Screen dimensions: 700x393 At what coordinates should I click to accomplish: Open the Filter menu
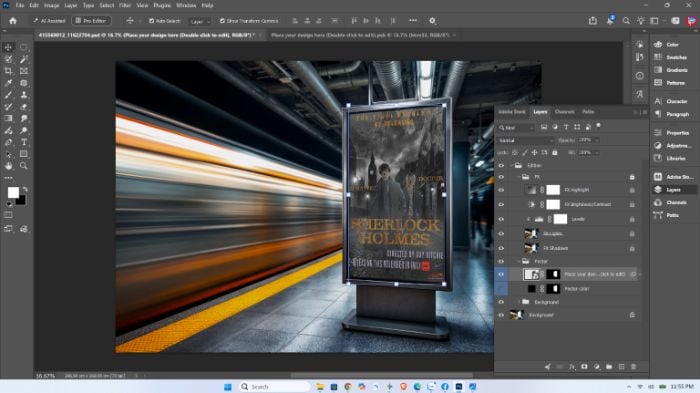125,5
